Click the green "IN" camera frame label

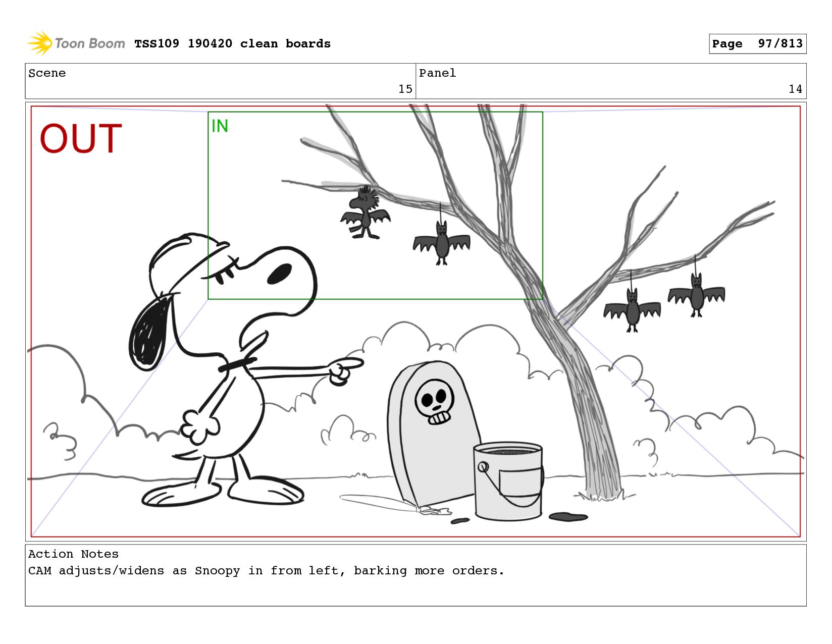pos(220,126)
